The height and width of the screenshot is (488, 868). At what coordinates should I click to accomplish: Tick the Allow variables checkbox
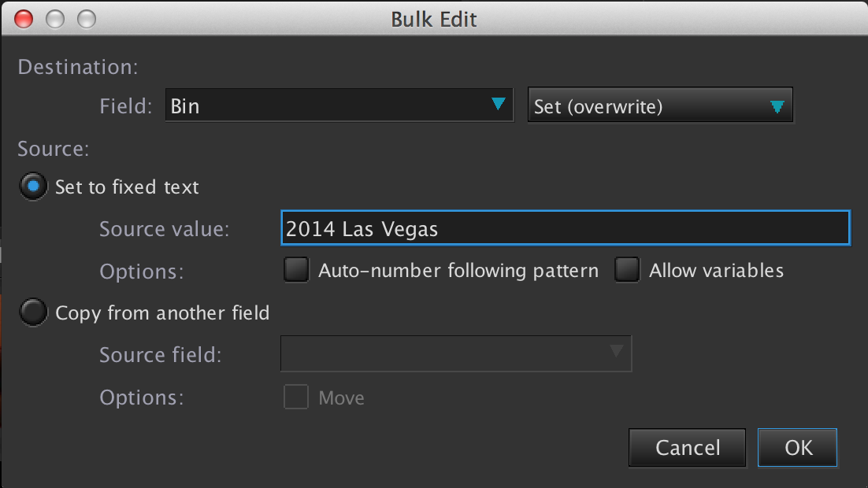click(x=627, y=271)
